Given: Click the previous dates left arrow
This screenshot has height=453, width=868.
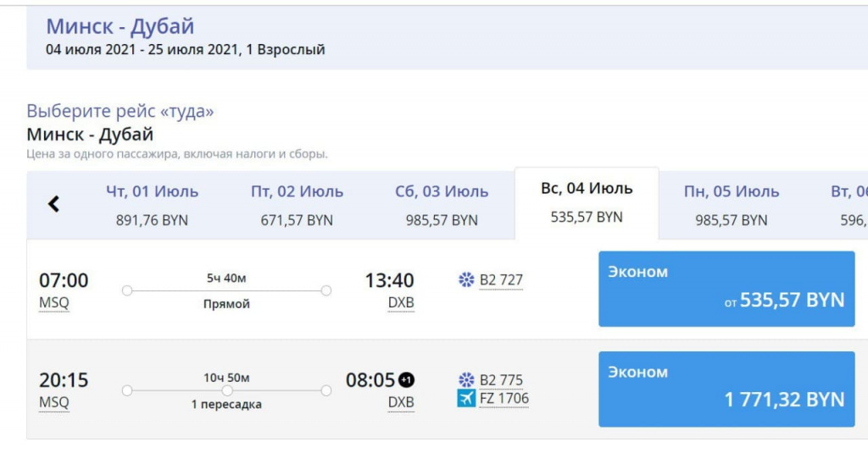Looking at the screenshot, I should 54,204.
